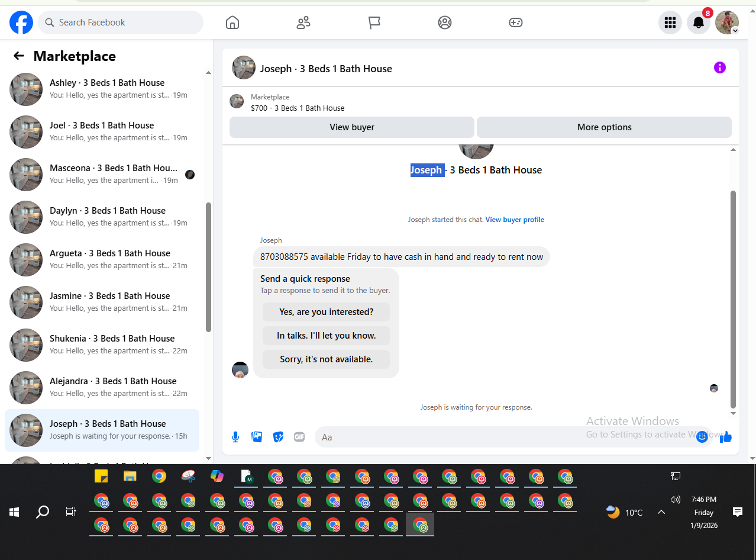The image size is (756, 560).
Task: Open Windows notification center
Action: pos(738,512)
